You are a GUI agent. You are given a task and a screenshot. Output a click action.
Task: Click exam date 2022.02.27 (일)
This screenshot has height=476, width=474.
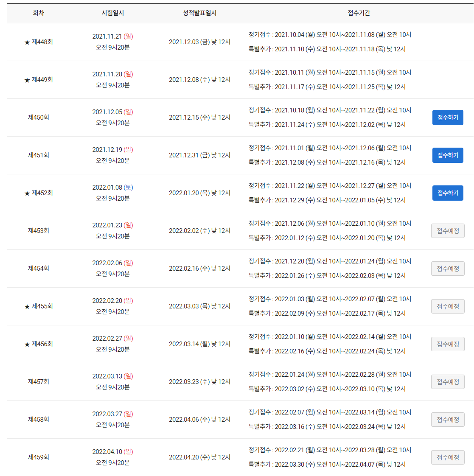(112, 339)
